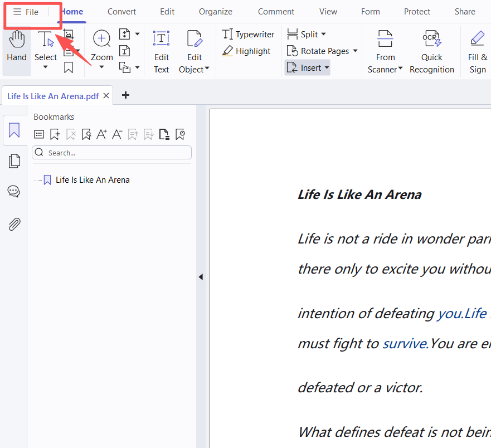Switch to the Convert tab
491x448 pixels.
click(x=121, y=12)
